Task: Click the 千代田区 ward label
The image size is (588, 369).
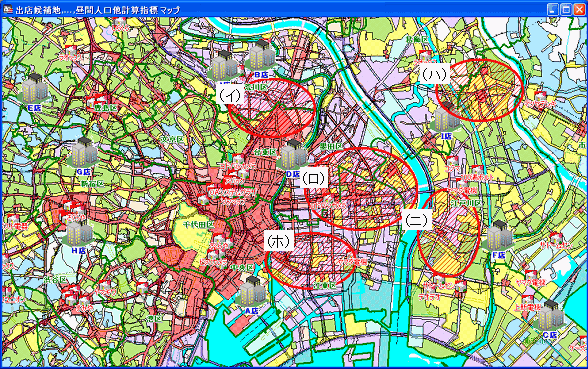Action: (198, 225)
